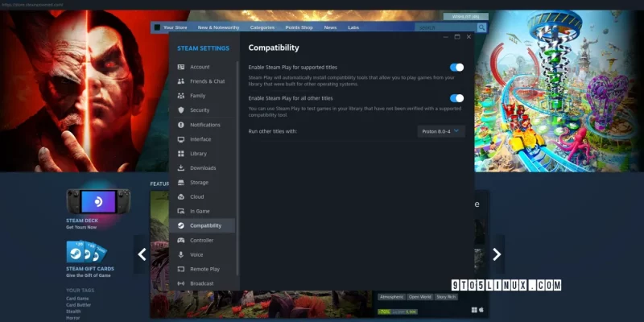The height and width of the screenshot is (322, 644).
Task: Click the Stealth tag link
Action: click(x=73, y=312)
